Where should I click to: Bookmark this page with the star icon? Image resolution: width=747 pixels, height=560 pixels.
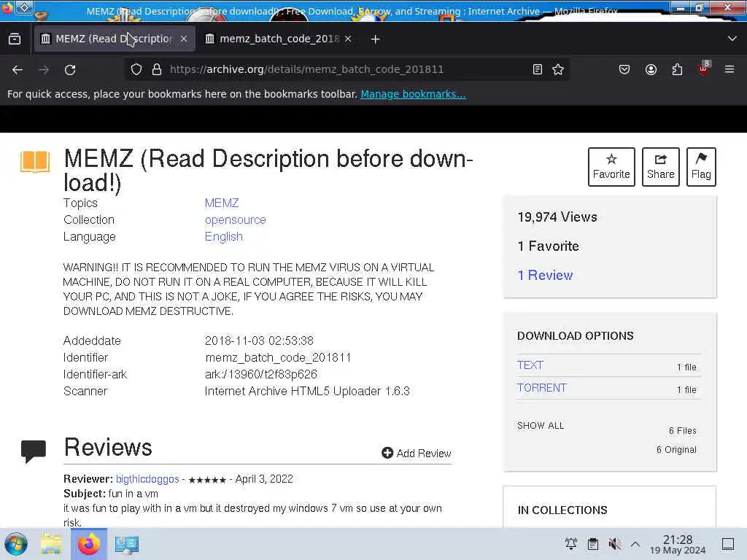point(558,69)
